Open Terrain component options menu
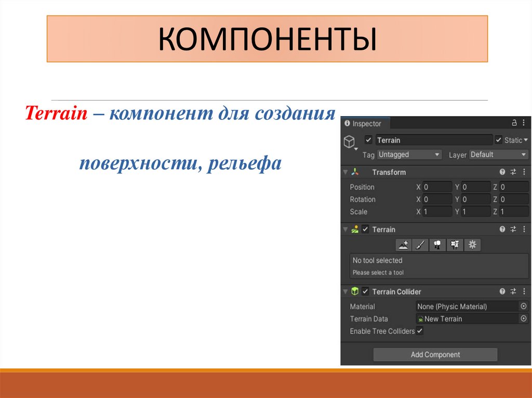 [524, 229]
